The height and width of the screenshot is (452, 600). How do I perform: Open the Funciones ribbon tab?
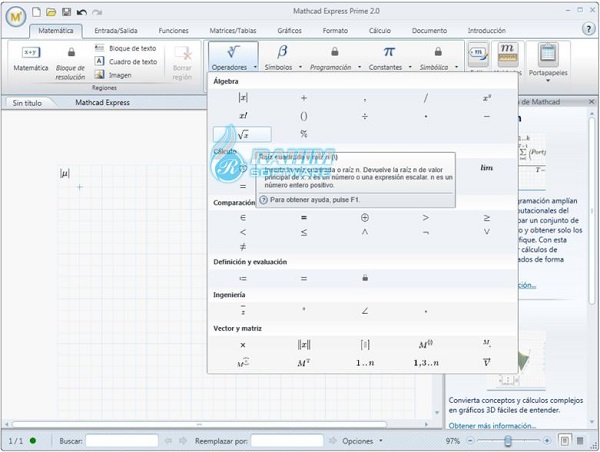(173, 31)
